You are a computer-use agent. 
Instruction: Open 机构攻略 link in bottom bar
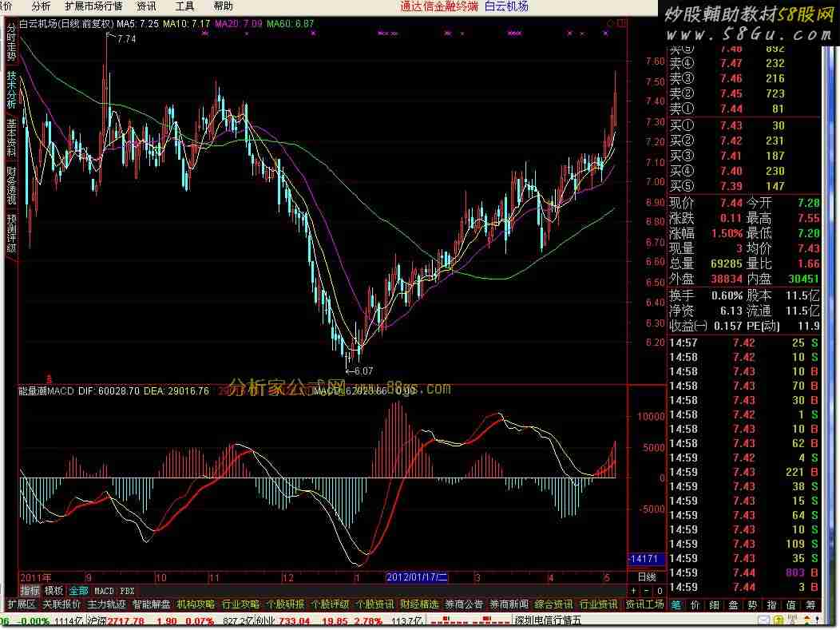point(196,604)
